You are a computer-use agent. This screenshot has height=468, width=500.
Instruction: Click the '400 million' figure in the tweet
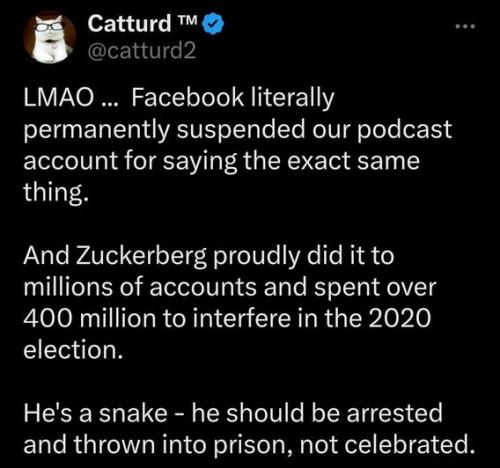[89, 318]
